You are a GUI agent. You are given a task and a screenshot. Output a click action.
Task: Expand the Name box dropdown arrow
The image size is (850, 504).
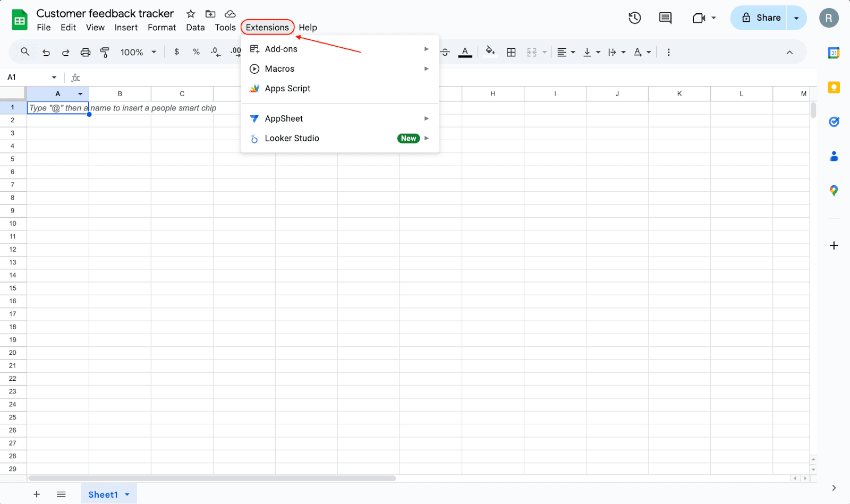pos(54,78)
